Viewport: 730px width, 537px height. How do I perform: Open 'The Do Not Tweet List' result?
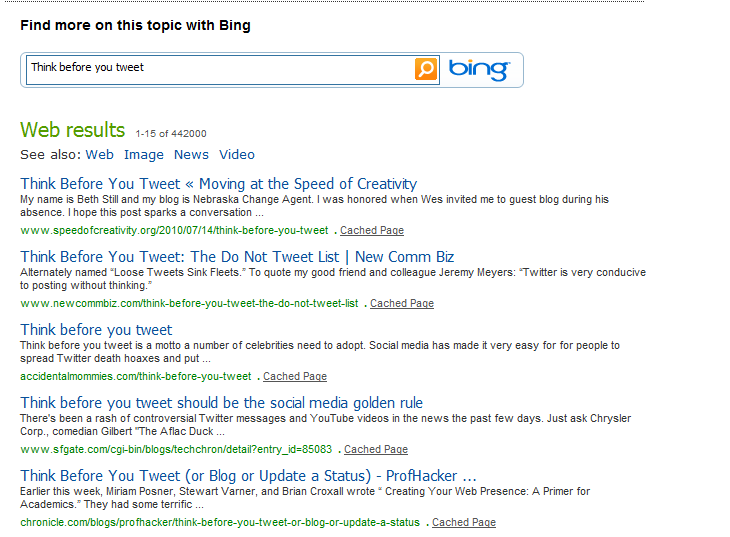click(x=237, y=257)
